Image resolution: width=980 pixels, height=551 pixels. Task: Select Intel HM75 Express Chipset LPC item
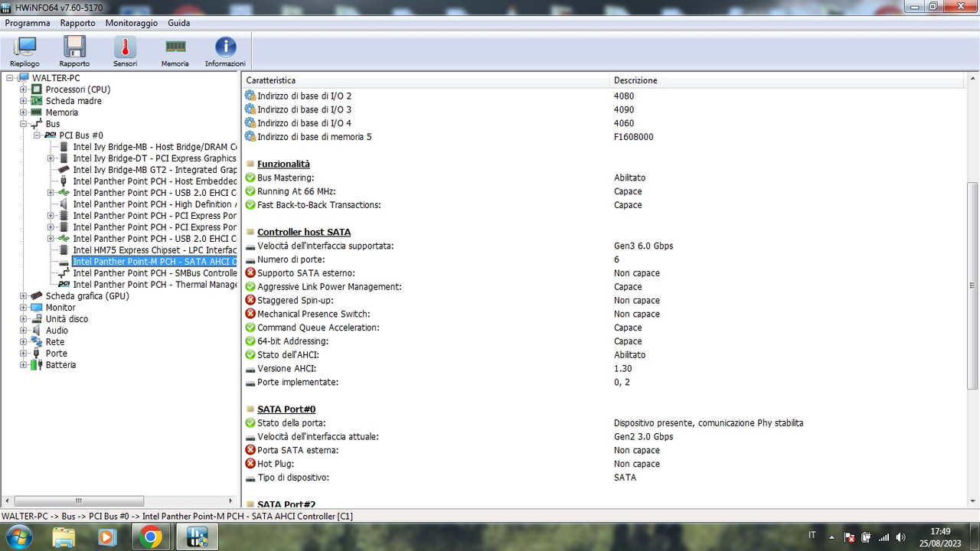click(x=155, y=250)
